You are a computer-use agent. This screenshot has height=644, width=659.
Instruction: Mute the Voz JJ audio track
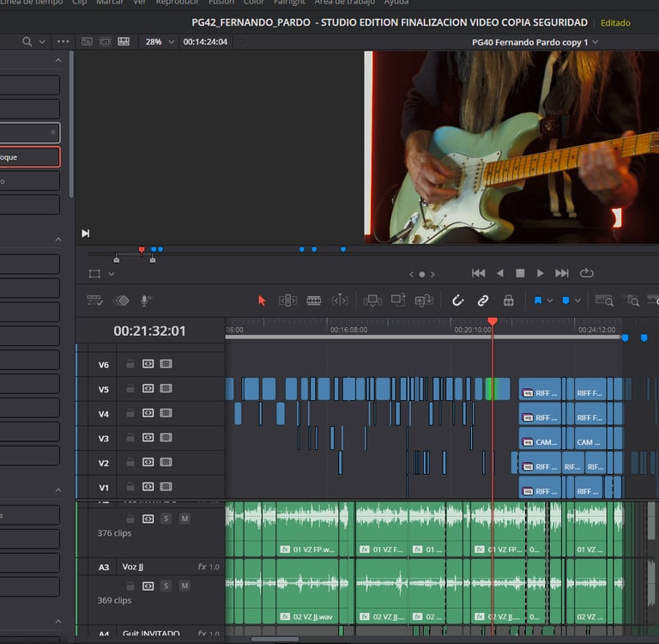[184, 586]
